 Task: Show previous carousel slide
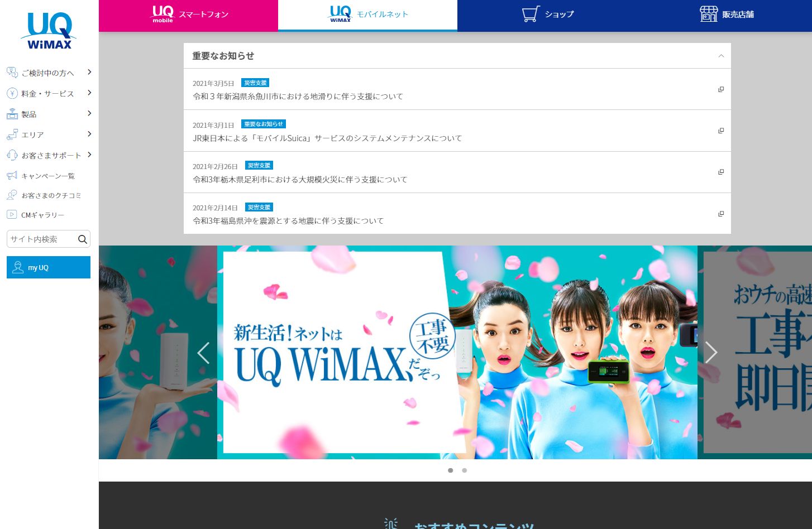(203, 353)
